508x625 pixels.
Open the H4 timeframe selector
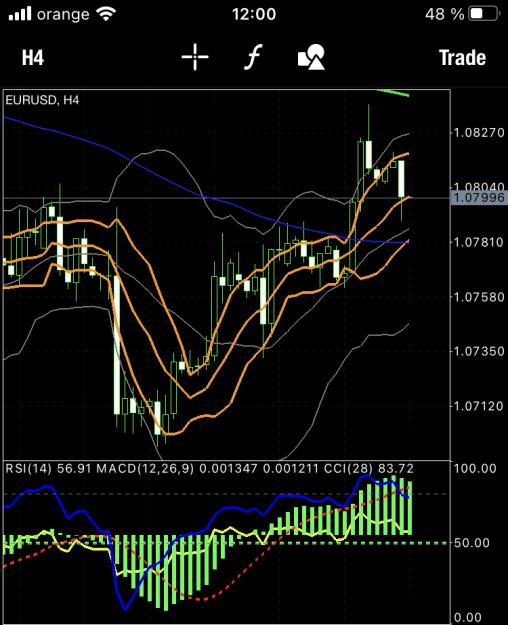(x=33, y=57)
